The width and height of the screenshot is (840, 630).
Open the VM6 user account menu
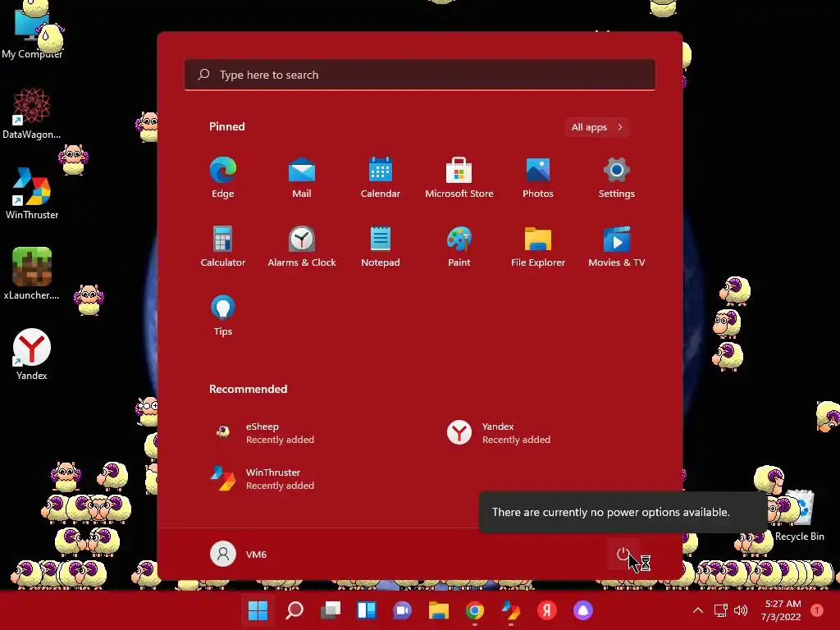(x=239, y=554)
